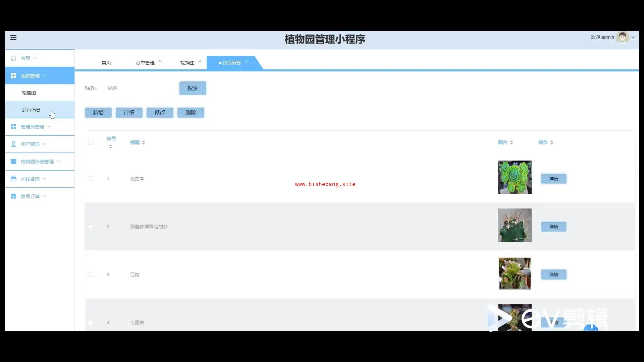Viewport: 644px width, 362px height.
Task: Click the 新增 add button
Action: point(98,113)
